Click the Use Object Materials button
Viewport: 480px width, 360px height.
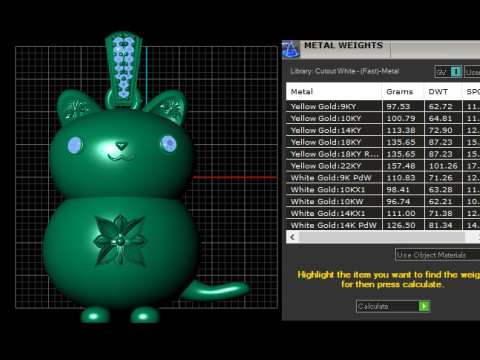click(x=437, y=255)
